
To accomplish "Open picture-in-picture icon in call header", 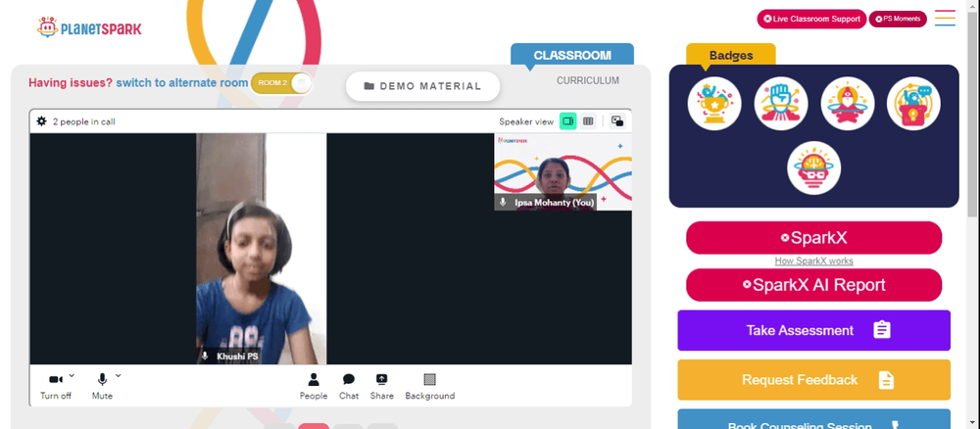I will click(617, 121).
